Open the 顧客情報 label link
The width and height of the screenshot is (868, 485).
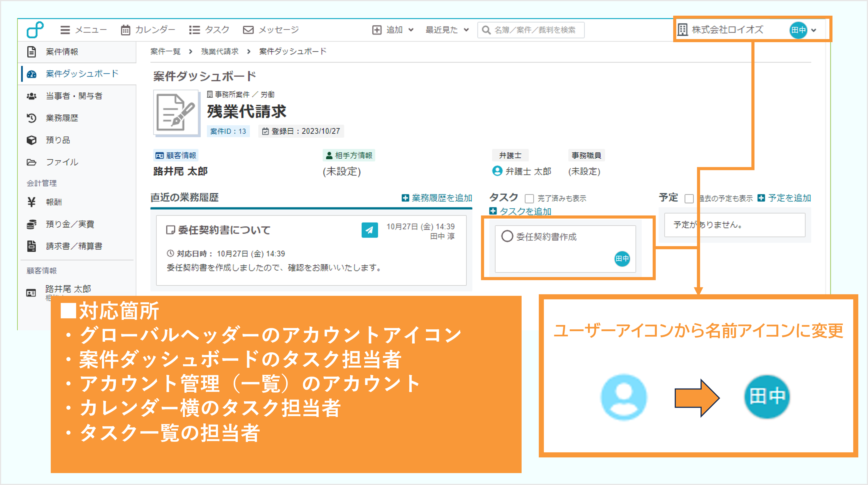pyautogui.click(x=176, y=155)
